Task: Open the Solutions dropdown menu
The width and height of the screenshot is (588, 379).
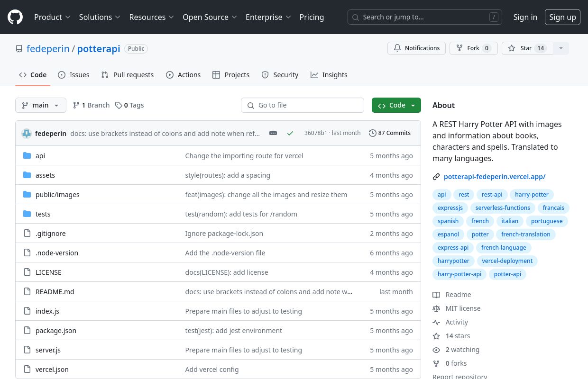Action: [100, 17]
